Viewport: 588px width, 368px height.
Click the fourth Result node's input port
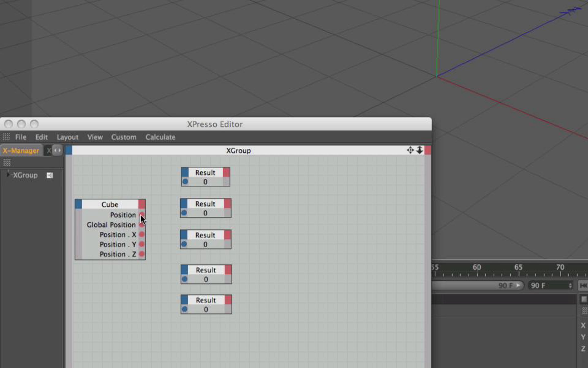[185, 279]
